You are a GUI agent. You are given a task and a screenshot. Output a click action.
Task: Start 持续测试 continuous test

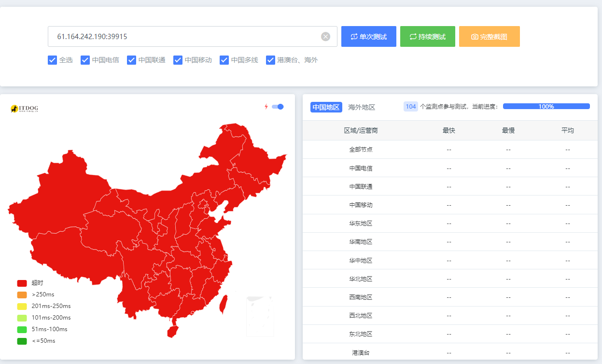(x=428, y=37)
